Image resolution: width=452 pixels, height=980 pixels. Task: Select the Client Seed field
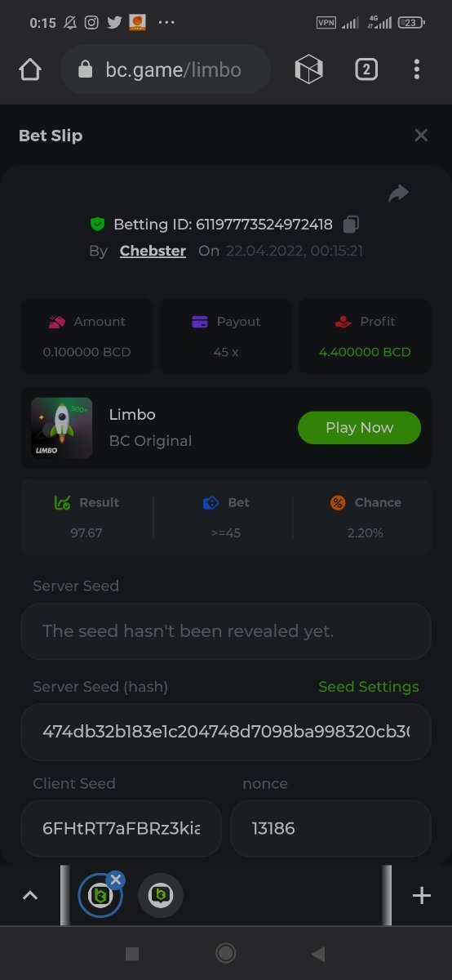point(121,828)
